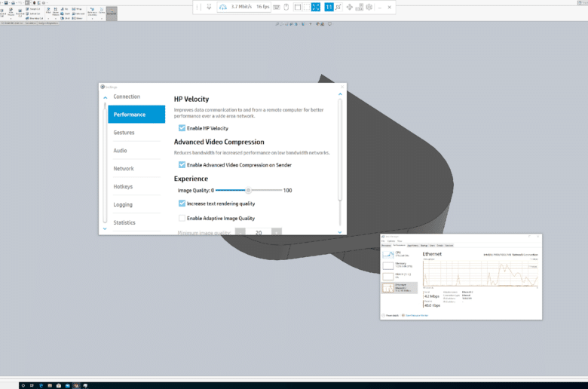Open the Statistics settings section
The image size is (588, 389).
tap(136, 222)
